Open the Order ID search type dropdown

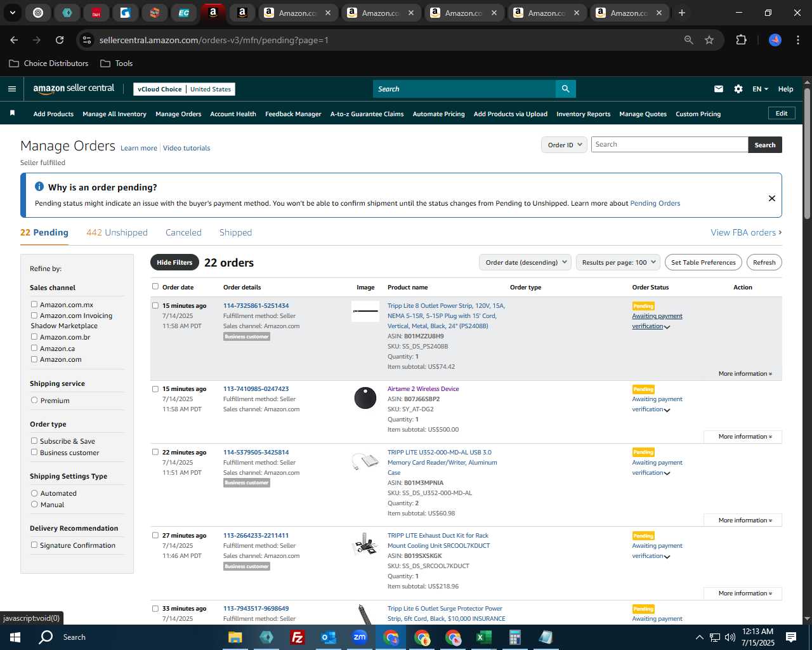564,145
